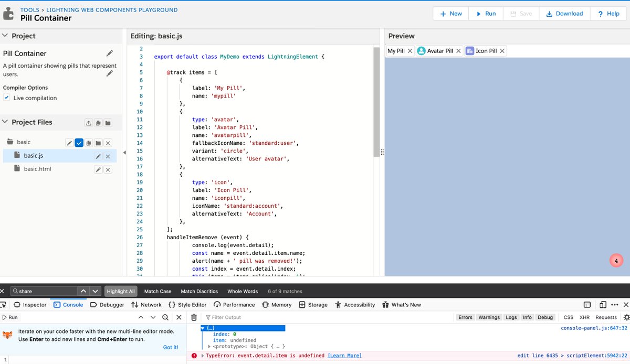Open the Performance tab

[235, 305]
